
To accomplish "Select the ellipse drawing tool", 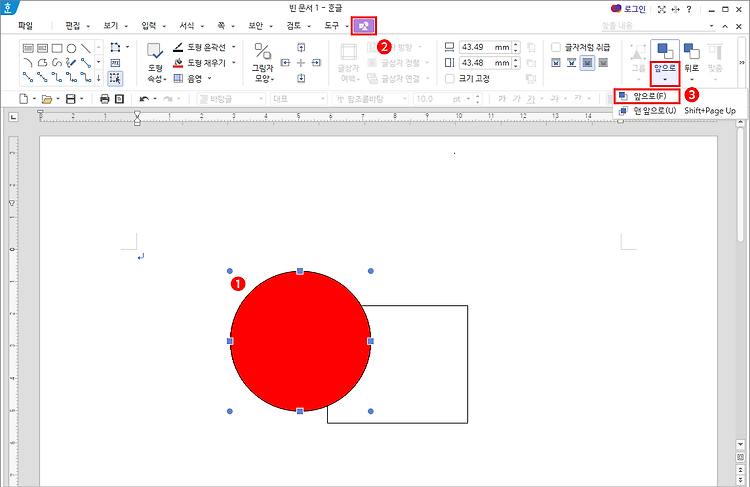I will [71, 48].
